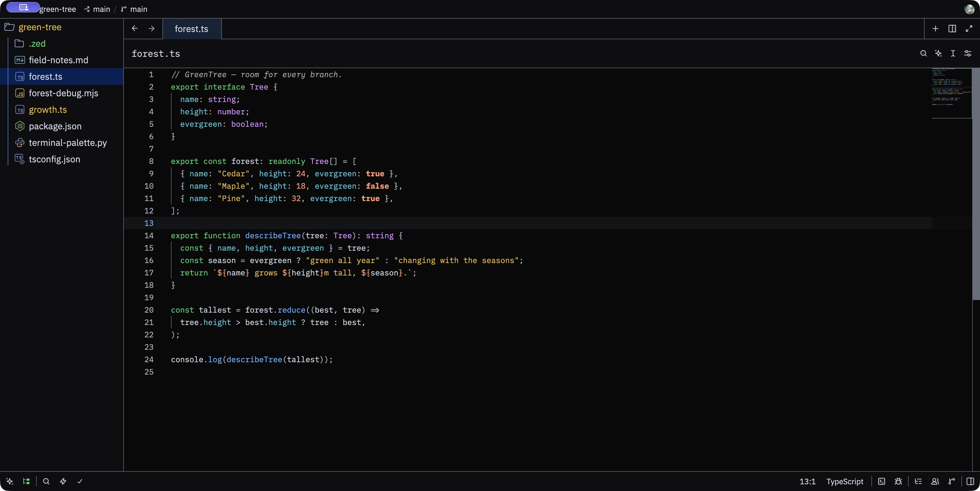Zoom the pane with expand arrows icon
The height and width of the screenshot is (491, 980).
pos(969,29)
